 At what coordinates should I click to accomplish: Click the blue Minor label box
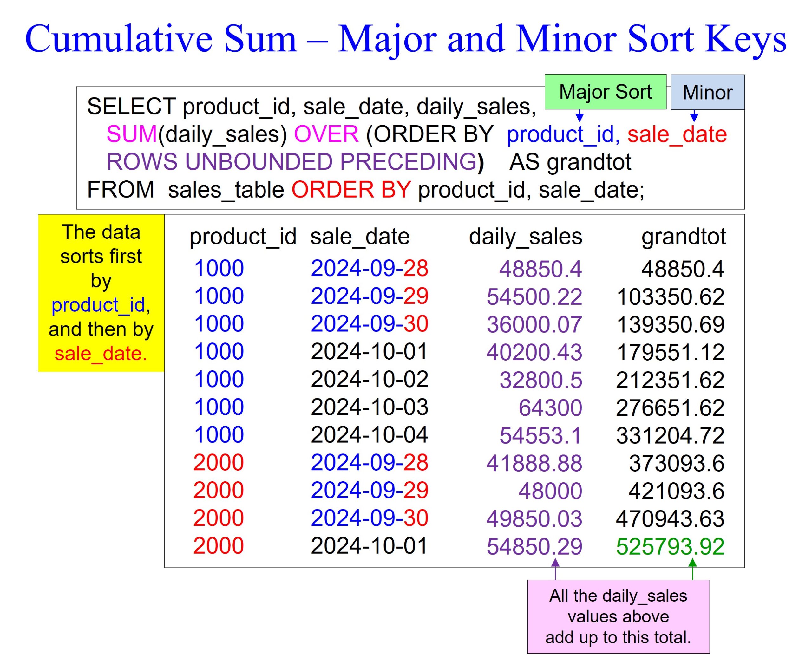point(707,92)
